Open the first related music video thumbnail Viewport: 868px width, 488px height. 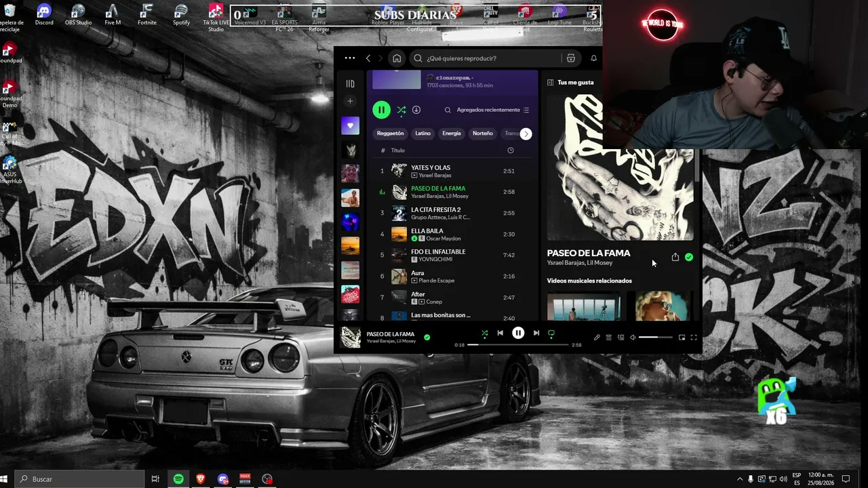point(584,306)
